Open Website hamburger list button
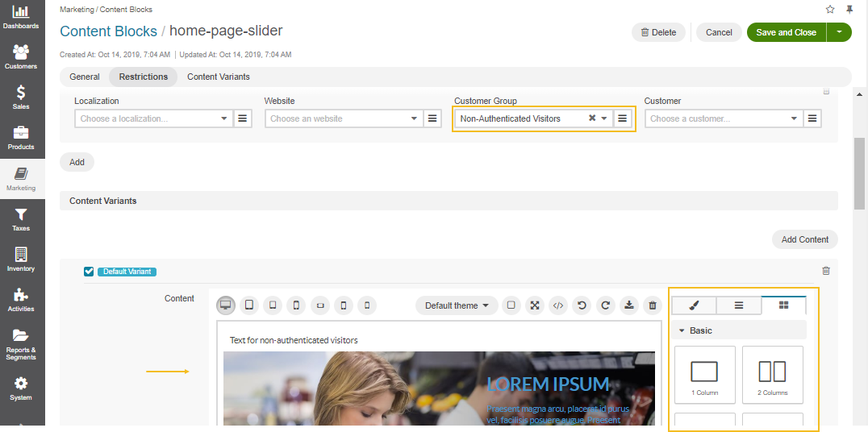The width and height of the screenshot is (868, 432). (x=432, y=118)
